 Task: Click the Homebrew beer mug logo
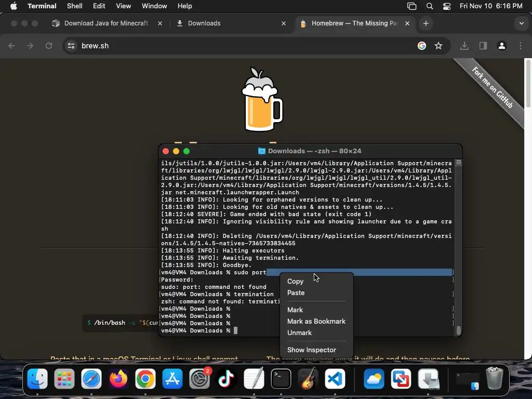[262, 99]
